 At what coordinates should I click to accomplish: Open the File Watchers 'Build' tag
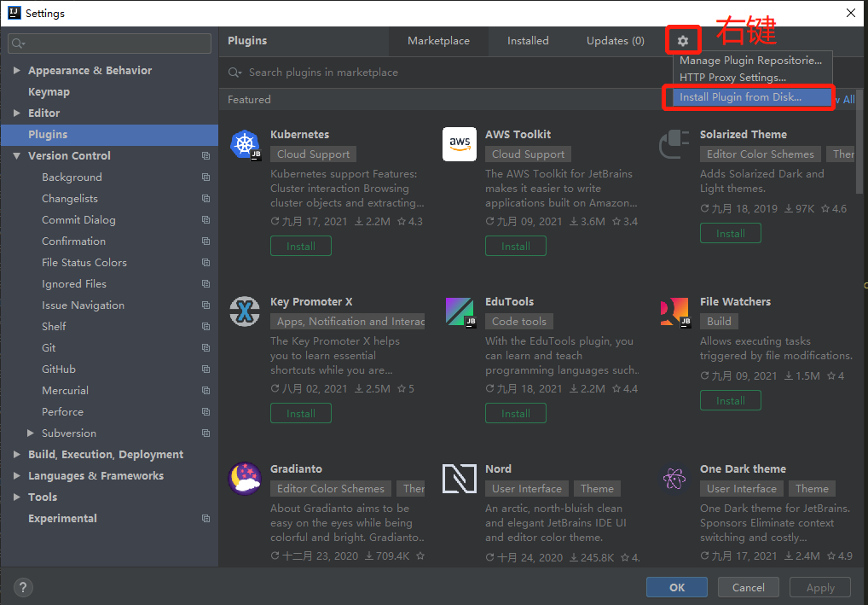(719, 322)
